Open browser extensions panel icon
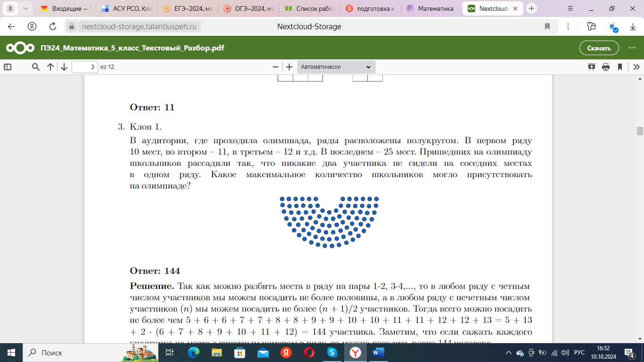Image resolution: width=644 pixels, height=362 pixels. tap(591, 27)
